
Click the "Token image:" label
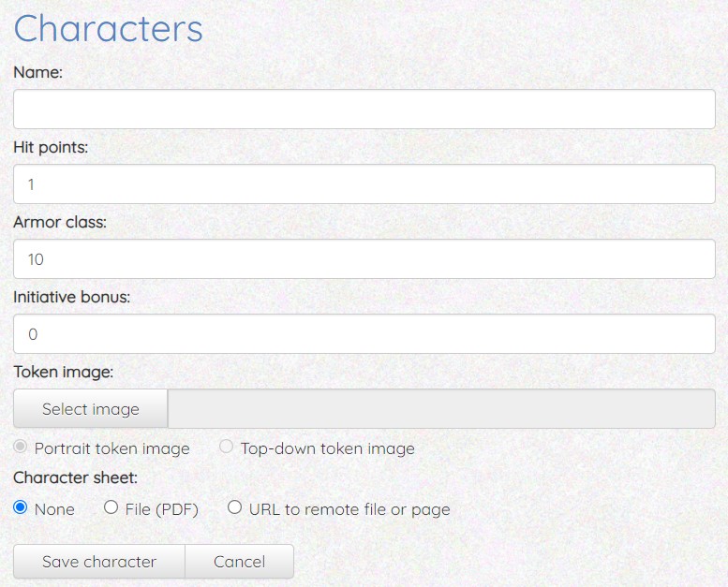point(63,372)
